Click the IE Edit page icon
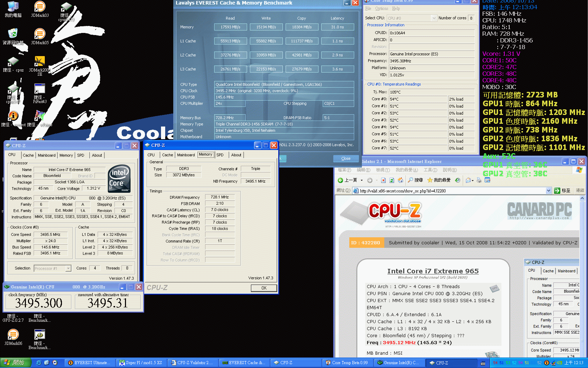The width and height of the screenshot is (588, 368). coord(488,180)
